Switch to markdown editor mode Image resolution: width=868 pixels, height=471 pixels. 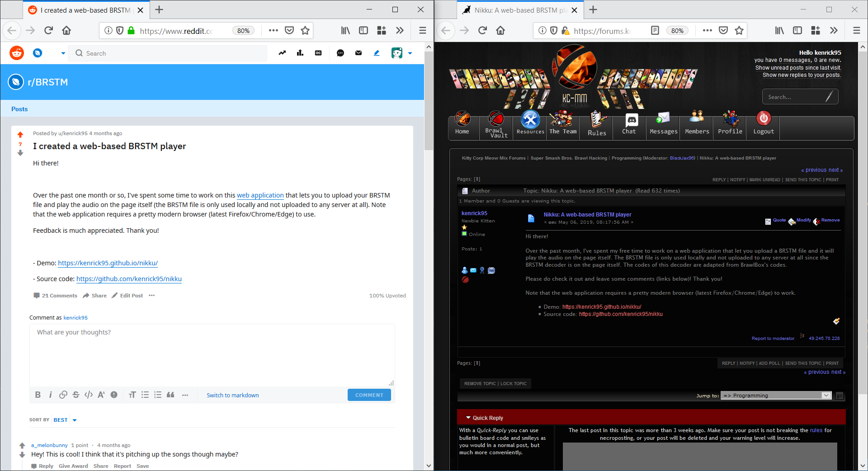point(233,396)
